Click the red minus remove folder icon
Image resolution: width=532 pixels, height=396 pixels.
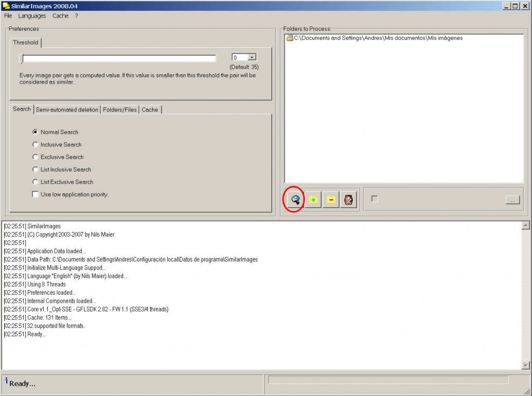tap(331, 200)
